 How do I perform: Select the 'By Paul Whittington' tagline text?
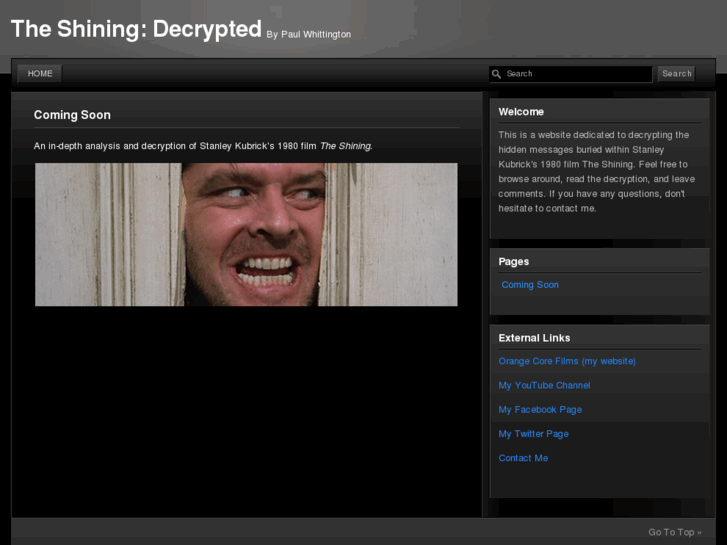click(x=309, y=35)
